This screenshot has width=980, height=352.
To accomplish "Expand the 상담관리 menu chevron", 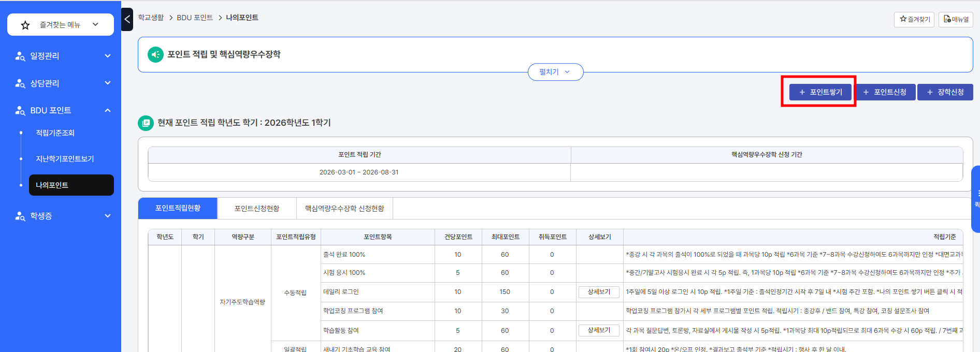I will point(108,83).
